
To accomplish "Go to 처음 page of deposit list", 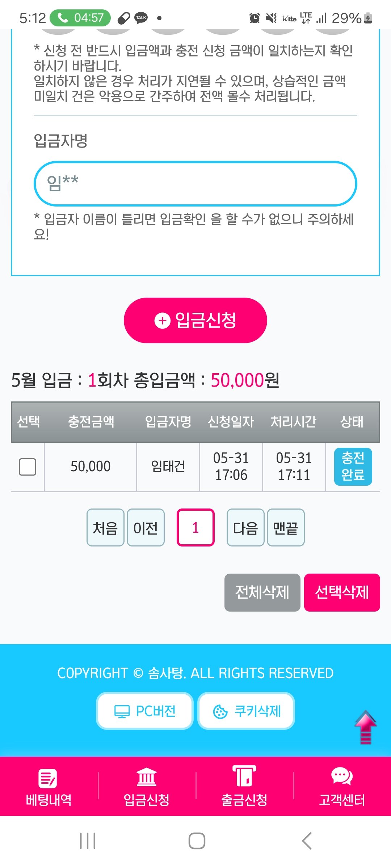I will click(x=105, y=528).
